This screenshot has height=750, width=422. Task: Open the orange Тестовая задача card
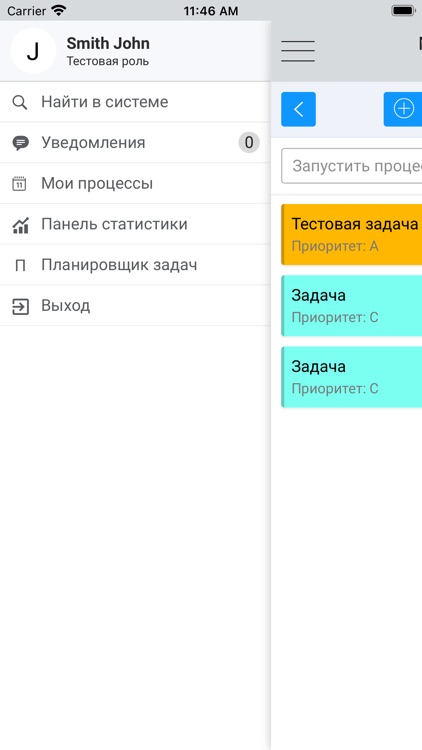click(352, 234)
